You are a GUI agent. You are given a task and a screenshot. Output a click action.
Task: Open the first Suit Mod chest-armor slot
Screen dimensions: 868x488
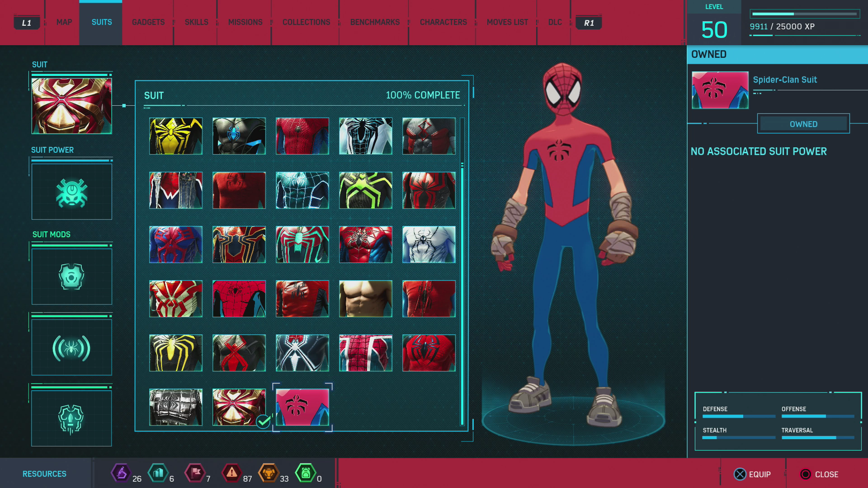71,276
